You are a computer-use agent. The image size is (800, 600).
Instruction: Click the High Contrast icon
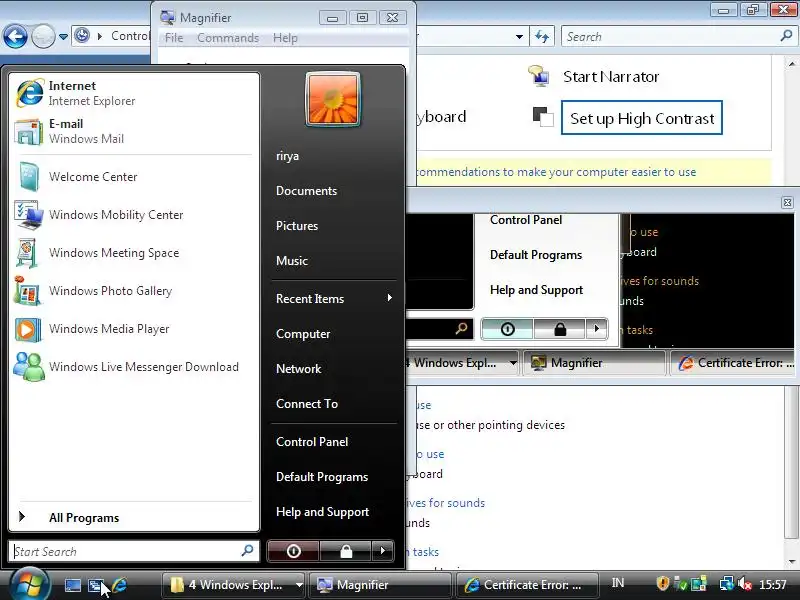543,117
